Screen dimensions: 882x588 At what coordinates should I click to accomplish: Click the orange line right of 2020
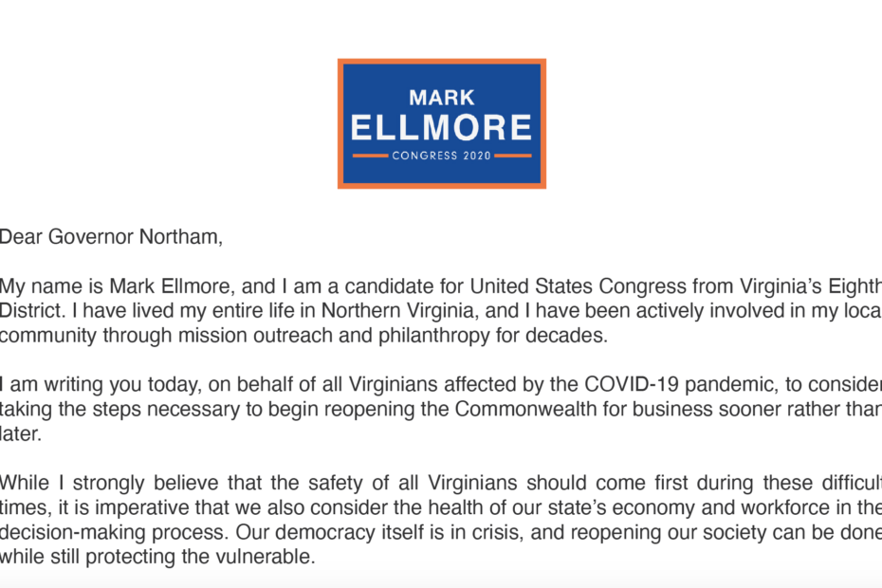513,156
